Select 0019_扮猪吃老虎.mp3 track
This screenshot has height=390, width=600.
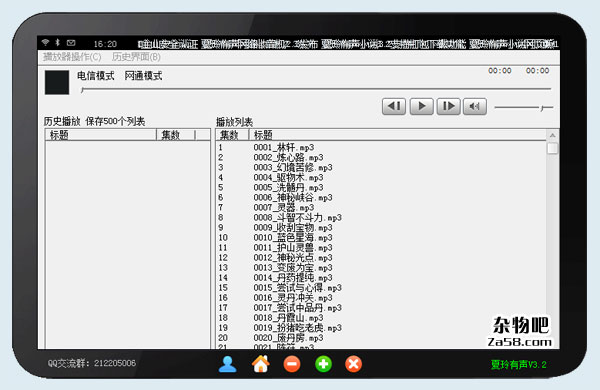click(298, 328)
